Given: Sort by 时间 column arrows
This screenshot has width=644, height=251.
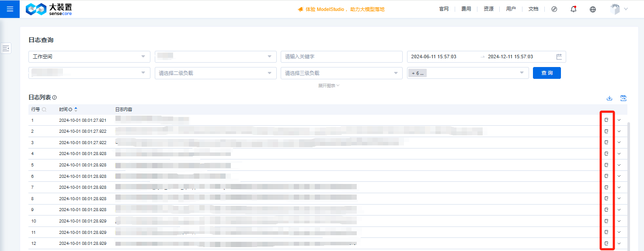Looking at the screenshot, I should tap(76, 110).
